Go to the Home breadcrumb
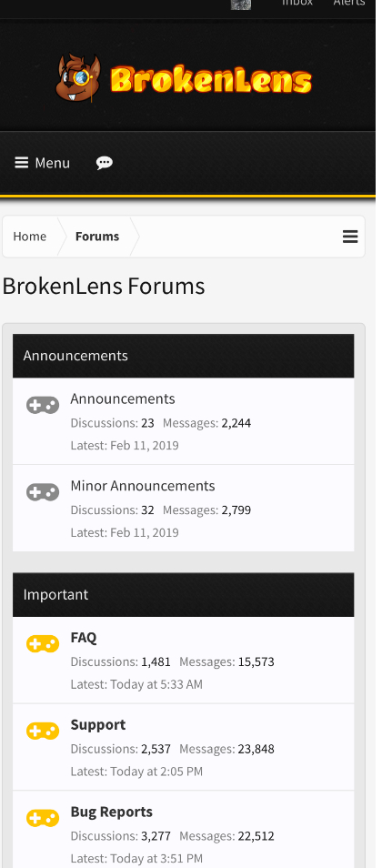Viewport: 382px width, 868px height. (30, 237)
